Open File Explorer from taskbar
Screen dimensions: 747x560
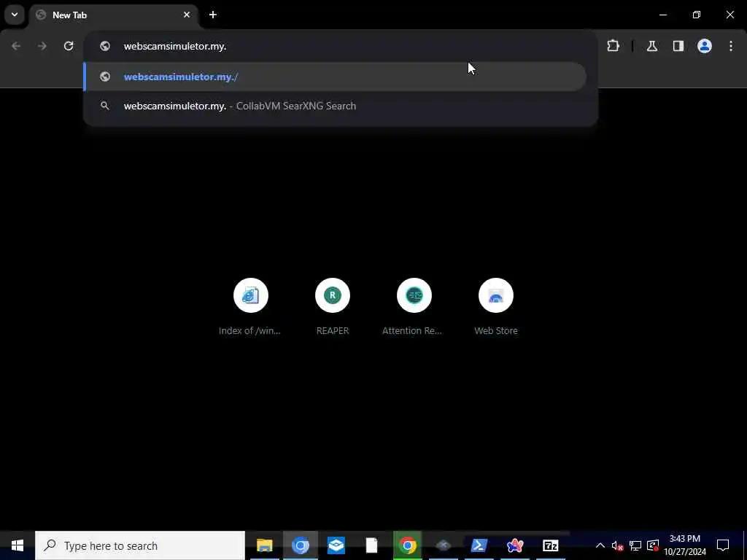click(264, 545)
